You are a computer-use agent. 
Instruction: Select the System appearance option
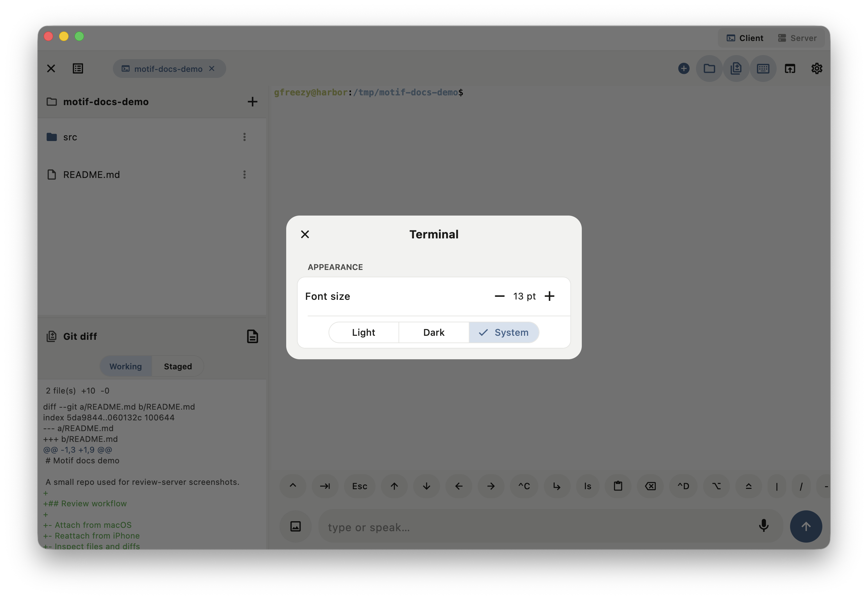pos(504,332)
